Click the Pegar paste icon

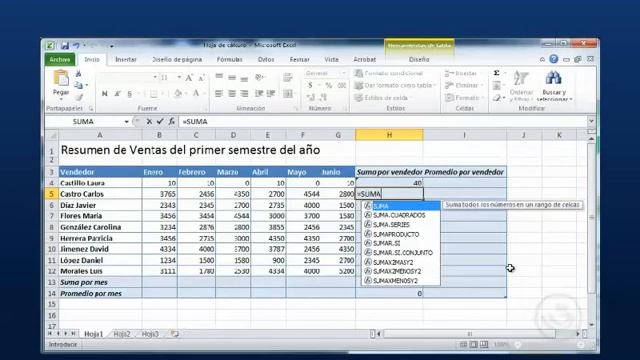click(x=61, y=78)
